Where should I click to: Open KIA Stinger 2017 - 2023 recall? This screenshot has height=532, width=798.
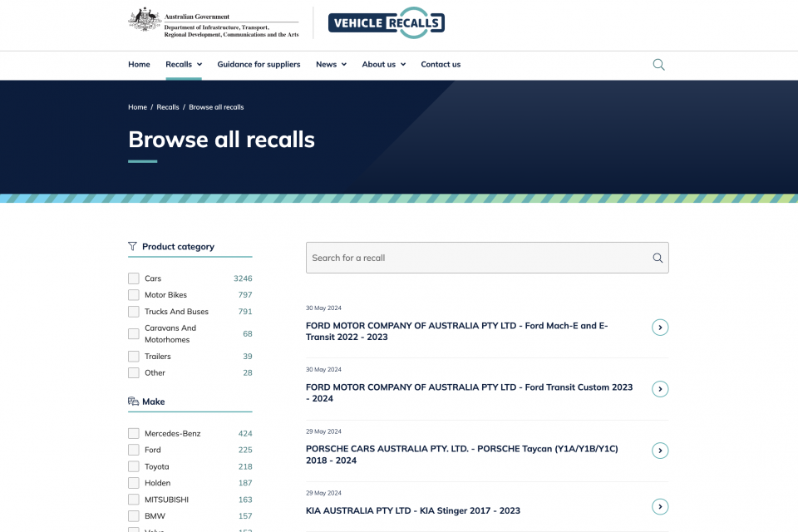click(413, 510)
